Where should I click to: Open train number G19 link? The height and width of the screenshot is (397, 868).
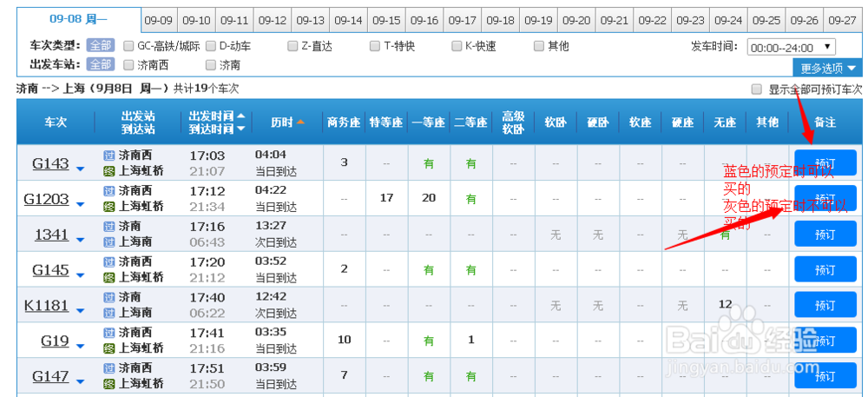click(56, 341)
